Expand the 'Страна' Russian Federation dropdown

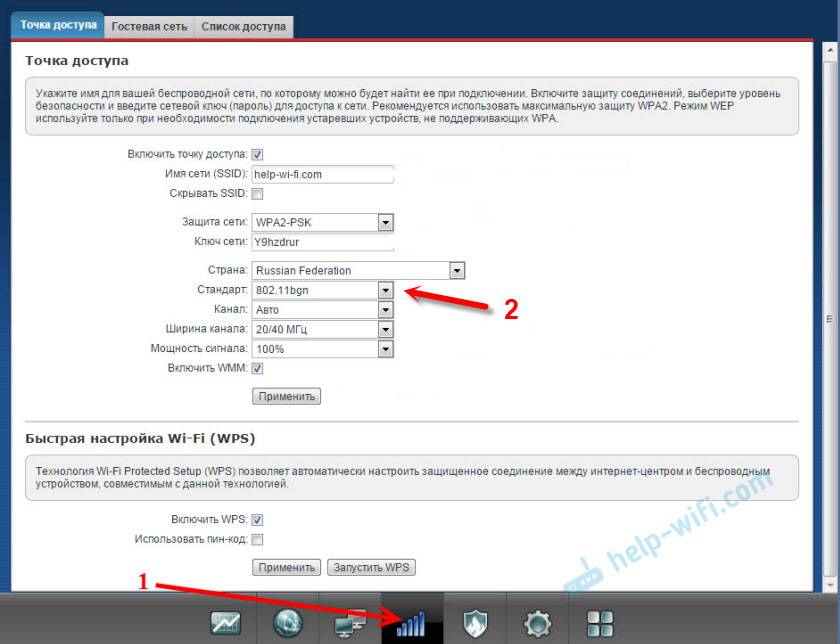pyautogui.click(x=457, y=270)
